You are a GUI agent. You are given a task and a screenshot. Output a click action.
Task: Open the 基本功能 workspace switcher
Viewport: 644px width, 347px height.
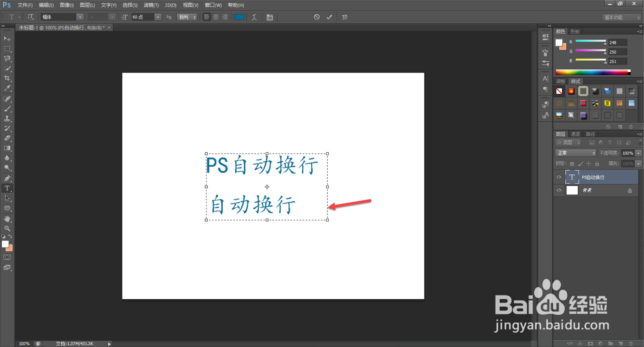click(622, 17)
